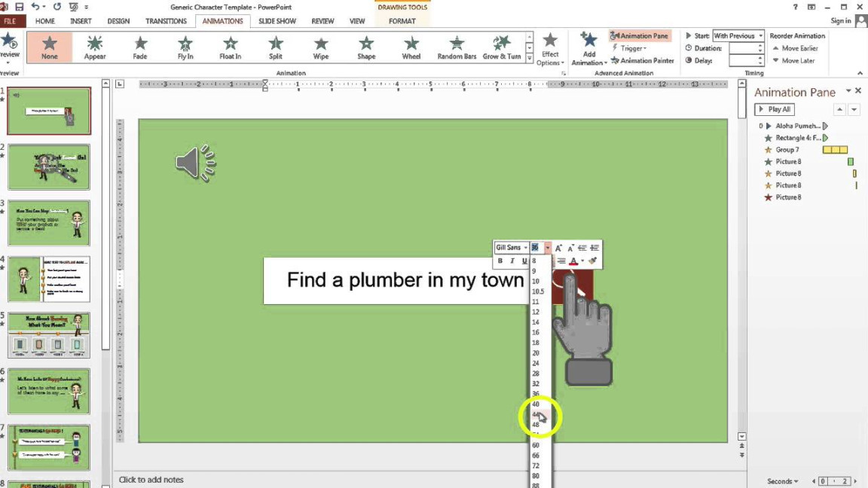This screenshot has width=868, height=488.
Task: Select the None animation option
Action: click(x=49, y=47)
